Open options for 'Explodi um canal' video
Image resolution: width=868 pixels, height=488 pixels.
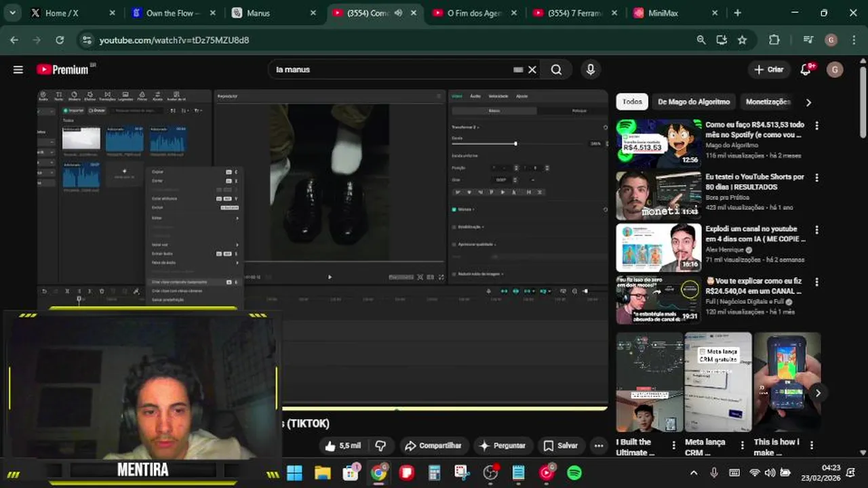coord(816,230)
